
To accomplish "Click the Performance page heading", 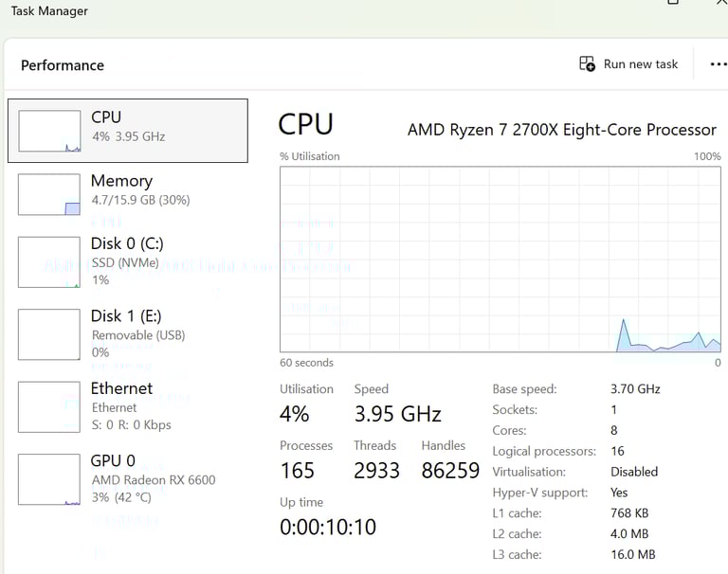I will tap(63, 65).
